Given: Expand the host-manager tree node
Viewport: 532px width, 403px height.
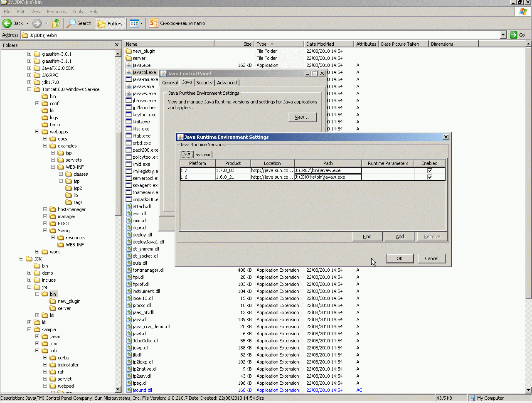Looking at the screenshot, I should pyautogui.click(x=45, y=209).
